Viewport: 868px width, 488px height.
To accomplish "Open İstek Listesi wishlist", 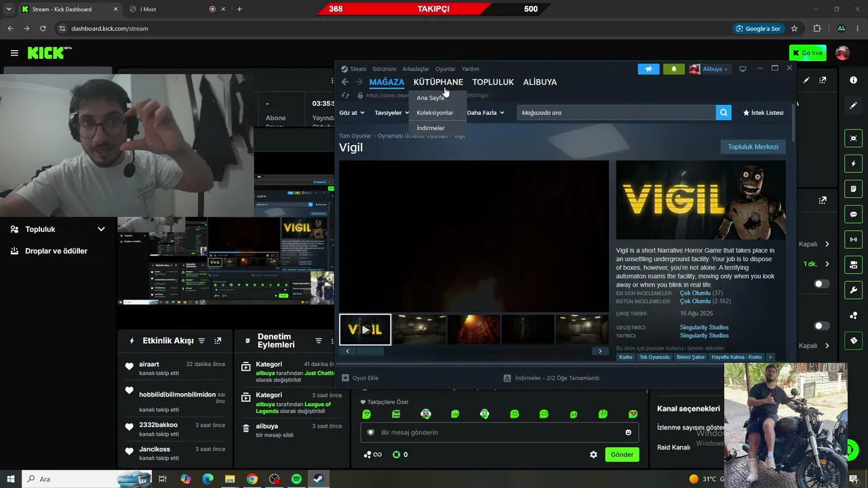I will tap(763, 113).
